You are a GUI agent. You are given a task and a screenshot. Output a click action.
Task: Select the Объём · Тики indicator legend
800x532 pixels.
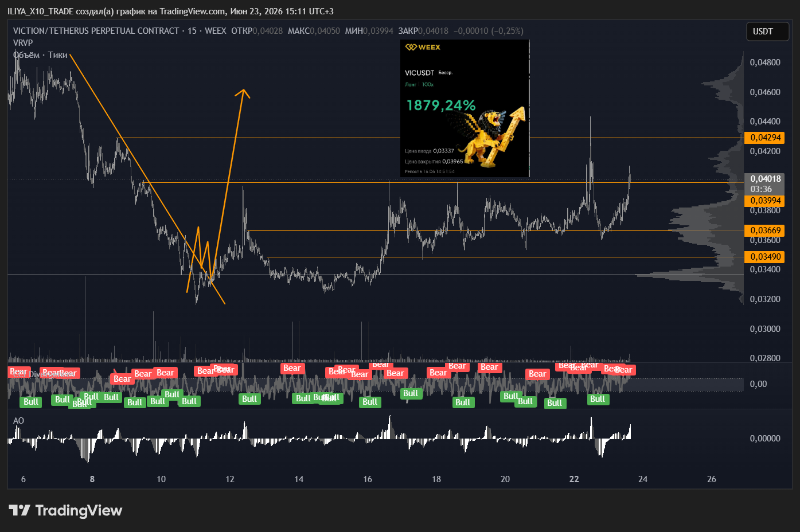(40, 55)
